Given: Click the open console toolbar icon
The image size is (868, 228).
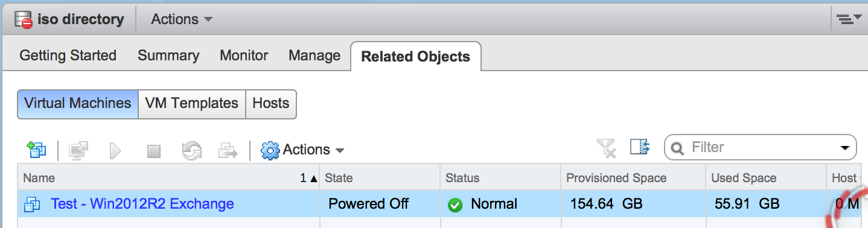Looking at the screenshot, I should (78, 150).
